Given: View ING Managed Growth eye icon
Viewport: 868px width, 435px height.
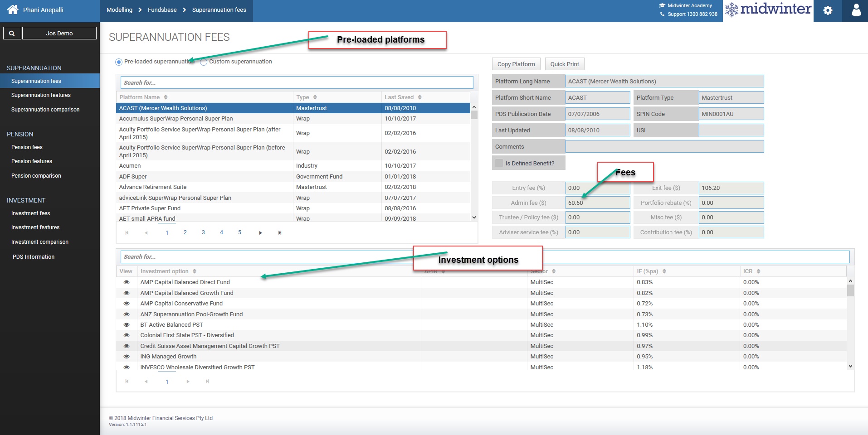Looking at the screenshot, I should pos(127,357).
